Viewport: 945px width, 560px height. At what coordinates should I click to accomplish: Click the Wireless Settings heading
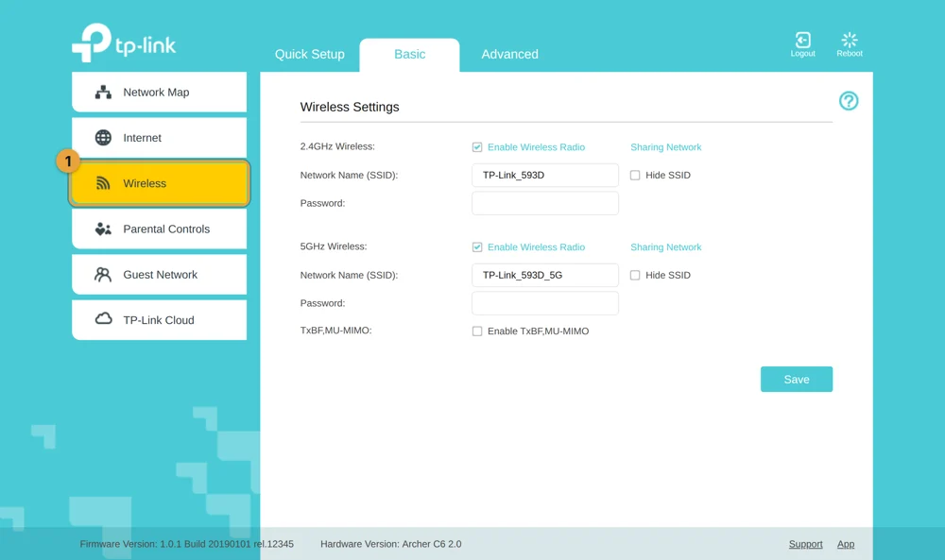tap(350, 107)
